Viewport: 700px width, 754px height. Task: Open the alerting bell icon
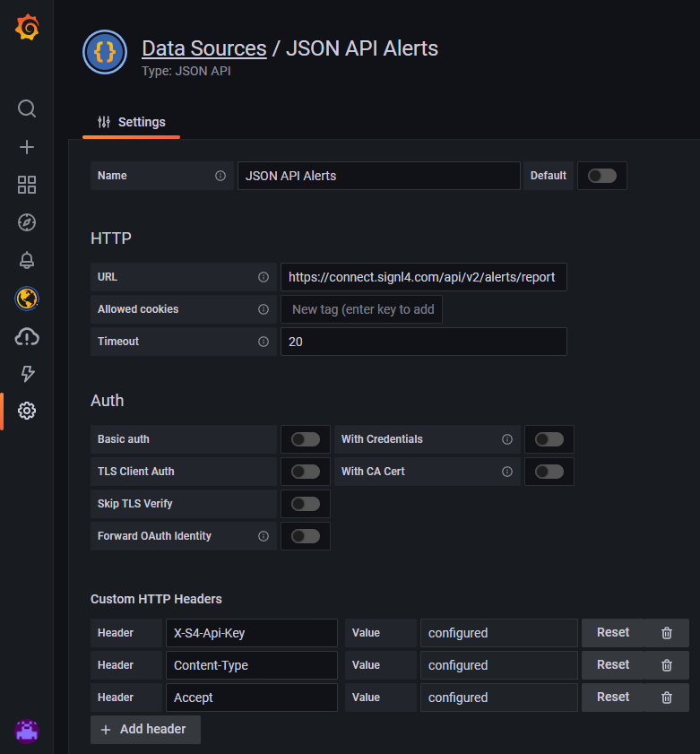click(x=27, y=260)
